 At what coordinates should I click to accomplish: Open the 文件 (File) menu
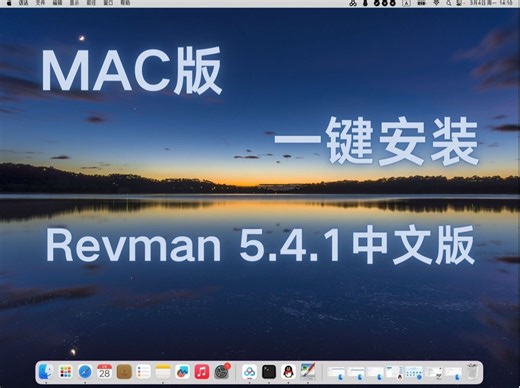(x=40, y=3)
